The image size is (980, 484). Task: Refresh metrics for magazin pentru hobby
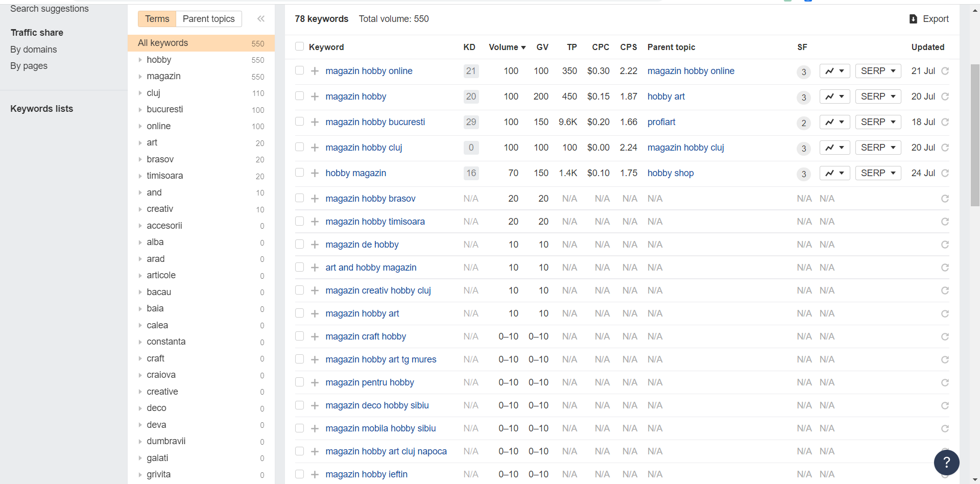click(x=945, y=382)
